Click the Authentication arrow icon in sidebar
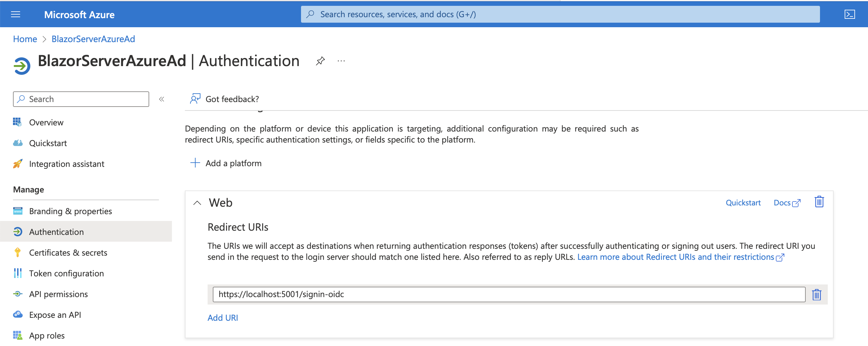 click(x=18, y=232)
